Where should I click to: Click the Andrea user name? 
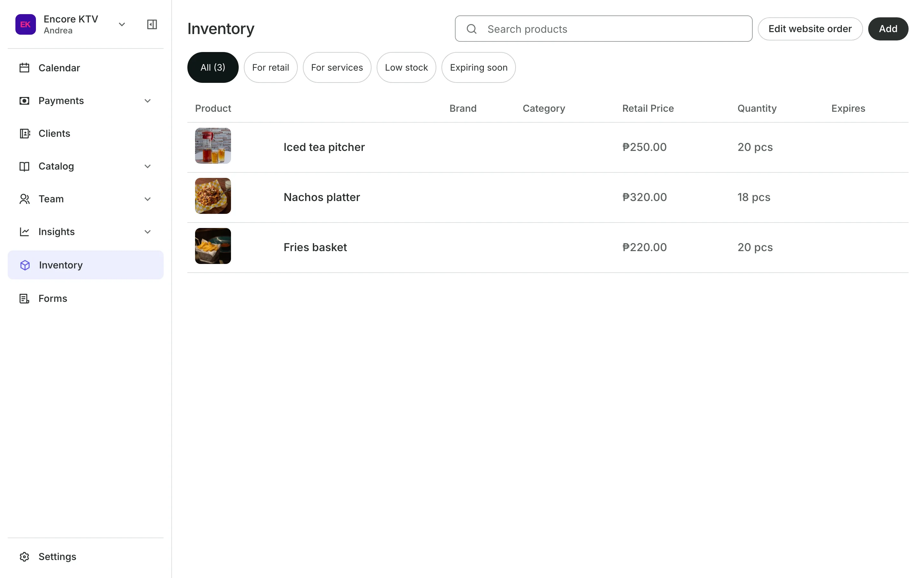58,31
